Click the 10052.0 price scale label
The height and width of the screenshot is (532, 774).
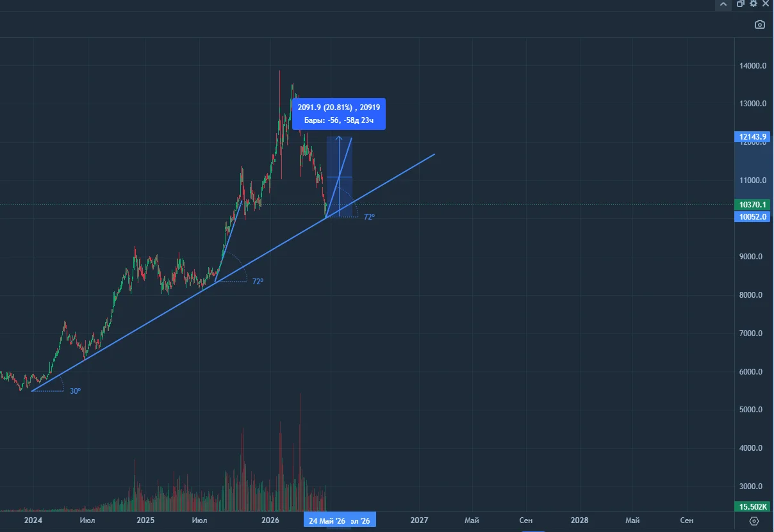point(752,217)
